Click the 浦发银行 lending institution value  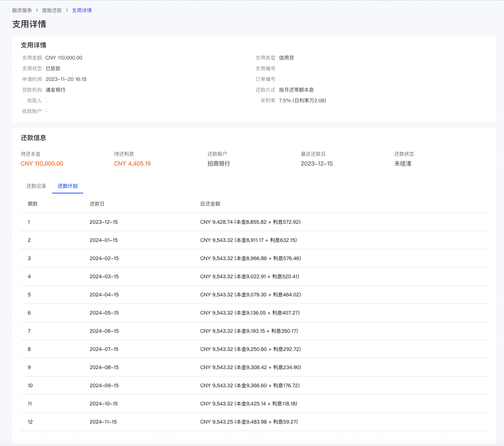[x=56, y=90]
